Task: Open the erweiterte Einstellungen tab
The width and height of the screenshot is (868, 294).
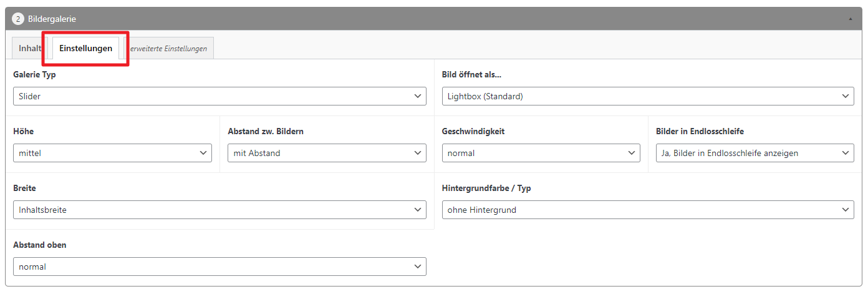Action: [168, 49]
